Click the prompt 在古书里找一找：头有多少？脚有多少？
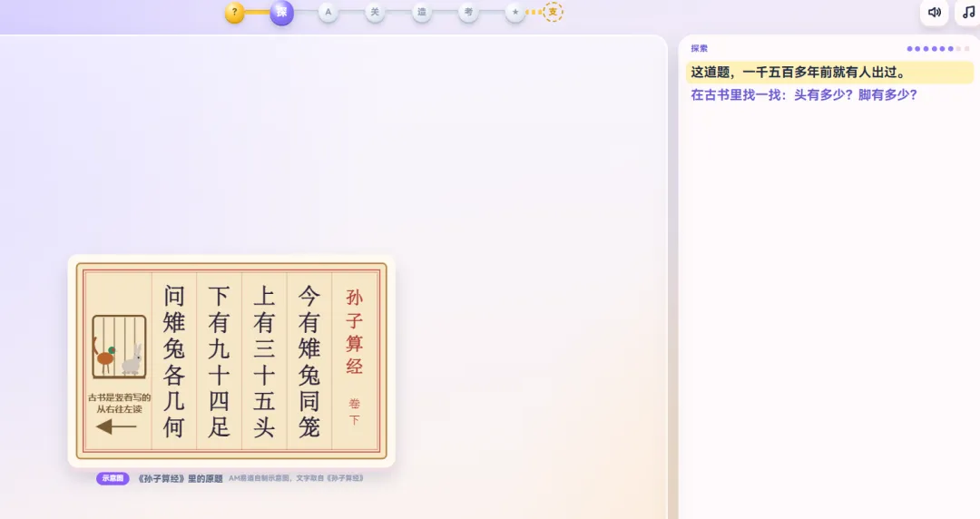 (x=804, y=95)
